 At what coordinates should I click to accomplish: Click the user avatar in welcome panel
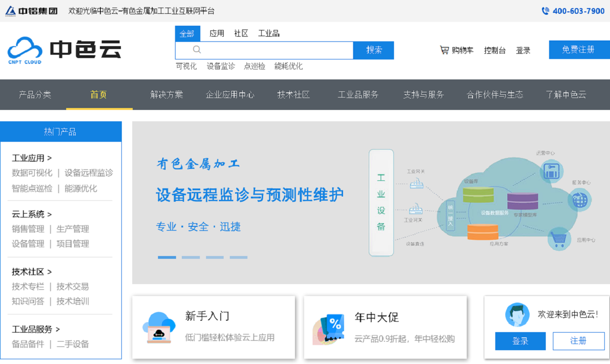click(x=517, y=315)
